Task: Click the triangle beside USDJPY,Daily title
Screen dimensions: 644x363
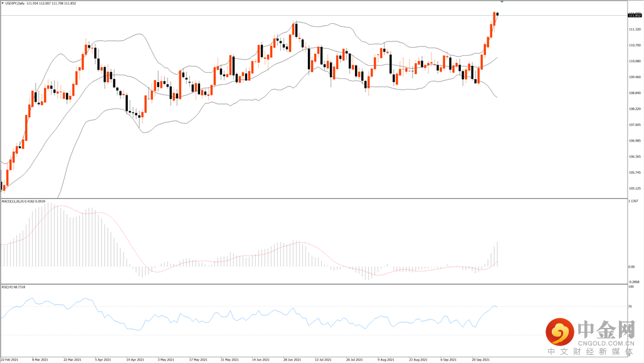Action: point(3,3)
